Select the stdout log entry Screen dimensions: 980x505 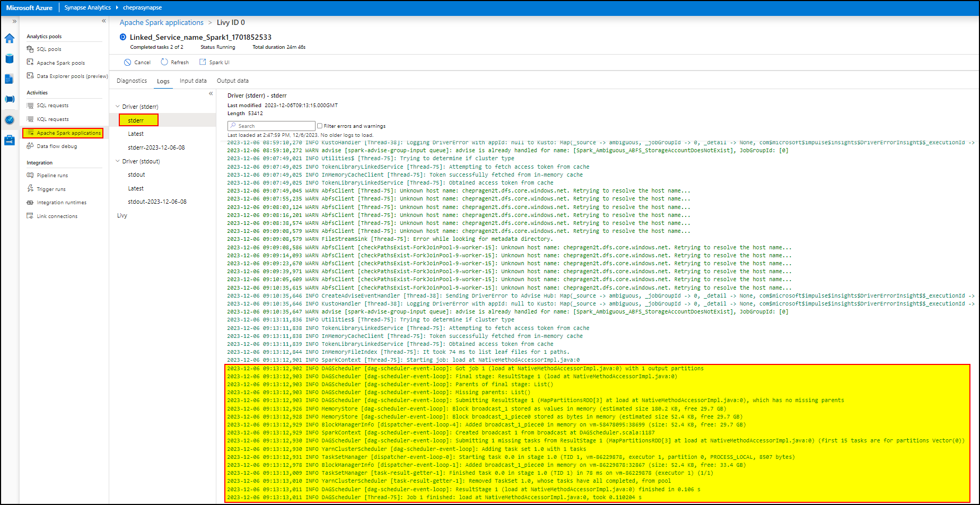136,174
